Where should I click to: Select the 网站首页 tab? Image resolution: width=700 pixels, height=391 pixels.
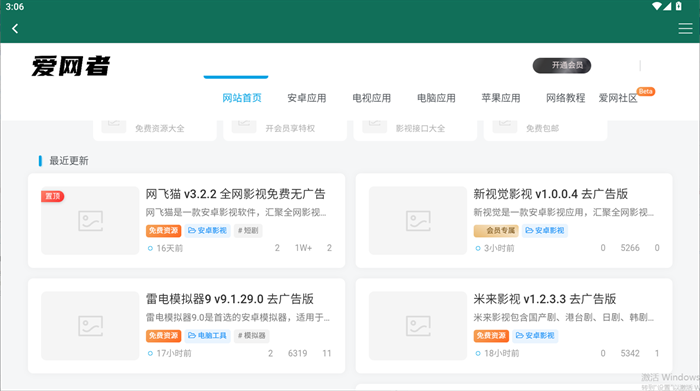pyautogui.click(x=242, y=98)
